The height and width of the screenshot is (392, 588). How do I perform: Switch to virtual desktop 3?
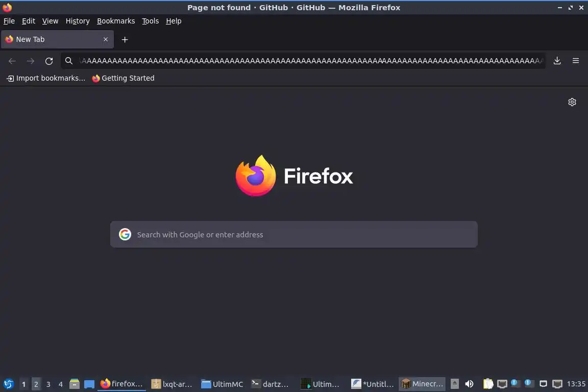pos(48,384)
